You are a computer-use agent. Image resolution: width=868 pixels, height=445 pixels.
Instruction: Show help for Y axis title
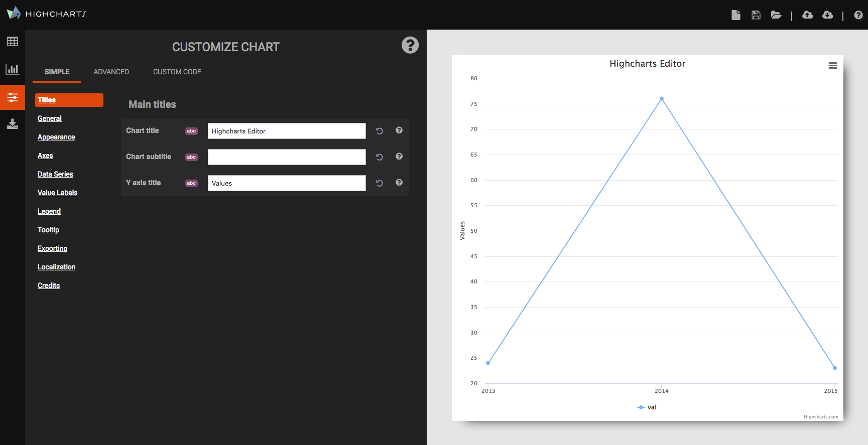click(399, 183)
